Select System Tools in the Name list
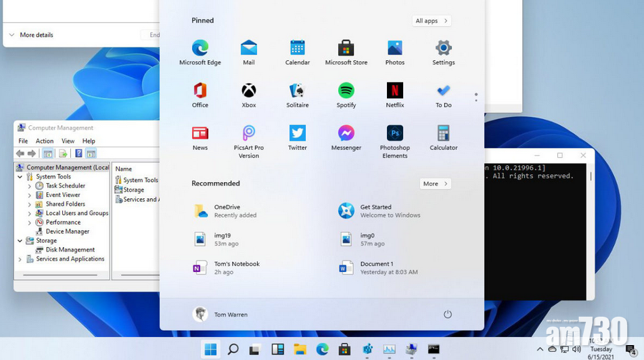 coord(137,180)
